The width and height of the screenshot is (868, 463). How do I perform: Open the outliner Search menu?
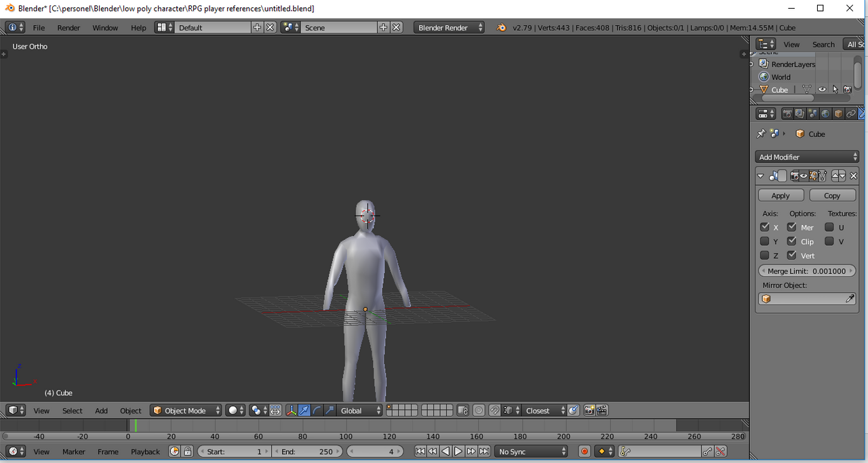(823, 44)
